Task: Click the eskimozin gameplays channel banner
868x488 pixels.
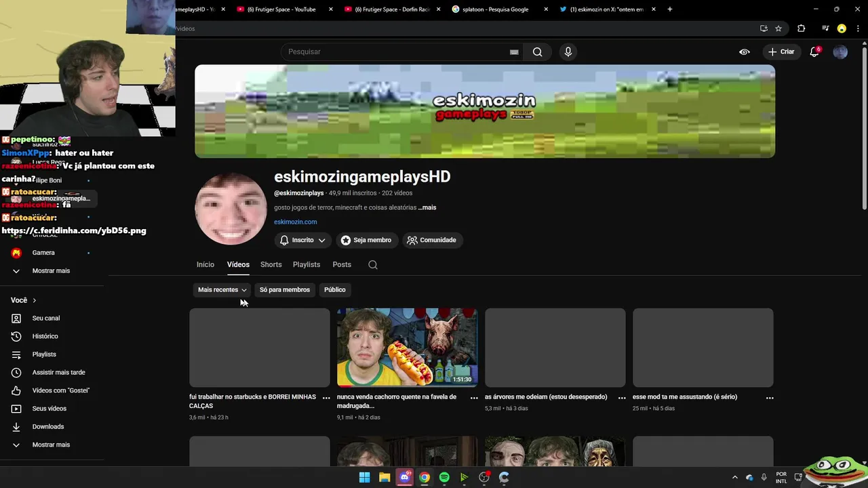Action: (x=485, y=111)
